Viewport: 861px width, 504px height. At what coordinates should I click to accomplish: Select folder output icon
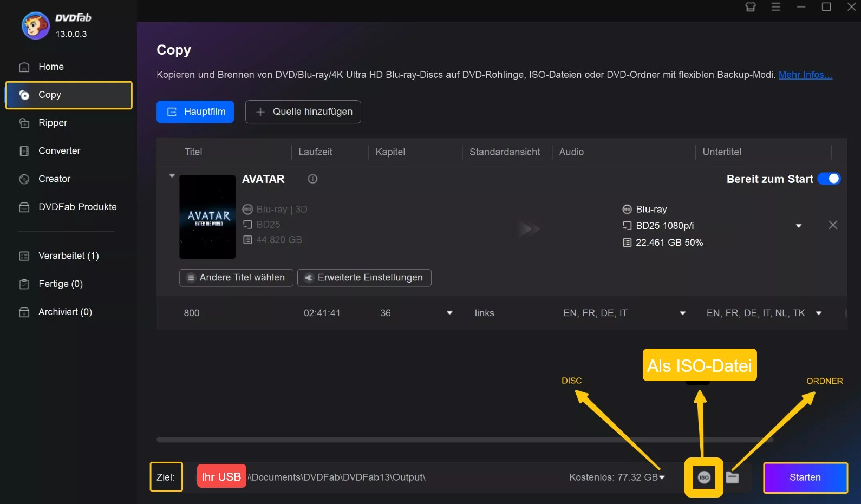click(x=732, y=477)
